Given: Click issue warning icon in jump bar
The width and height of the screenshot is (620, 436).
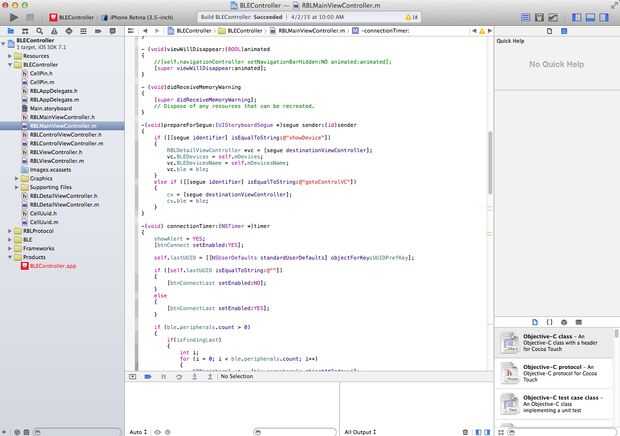Looking at the screenshot, I should pos(482,31).
